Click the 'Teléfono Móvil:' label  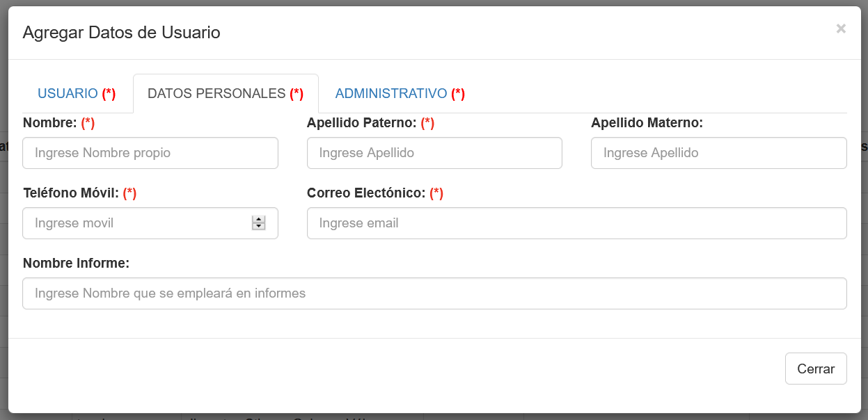point(71,193)
